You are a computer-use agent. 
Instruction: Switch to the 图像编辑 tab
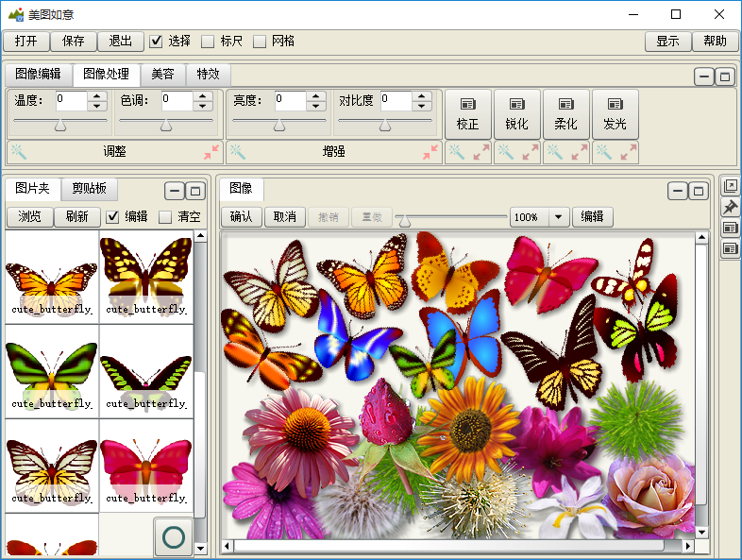39,75
